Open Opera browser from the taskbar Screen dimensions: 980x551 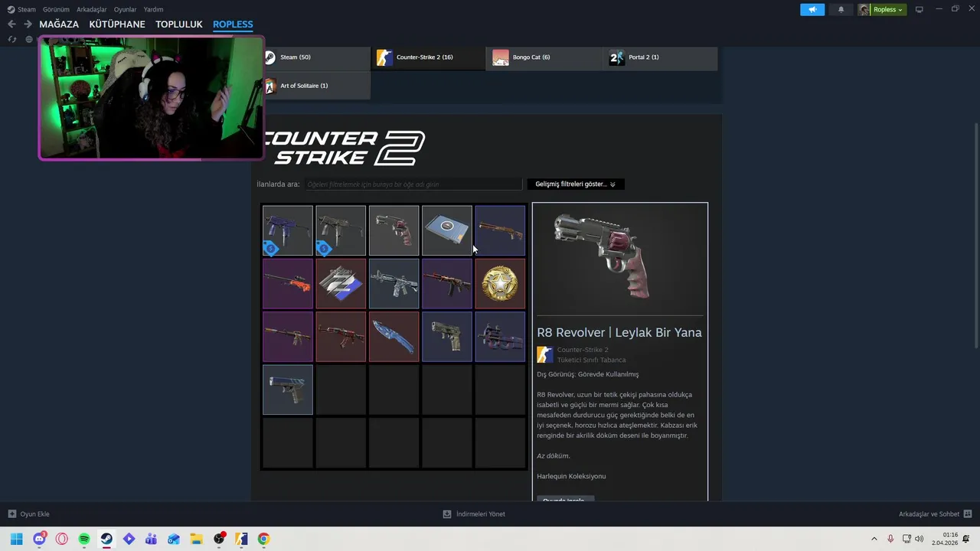(61, 539)
